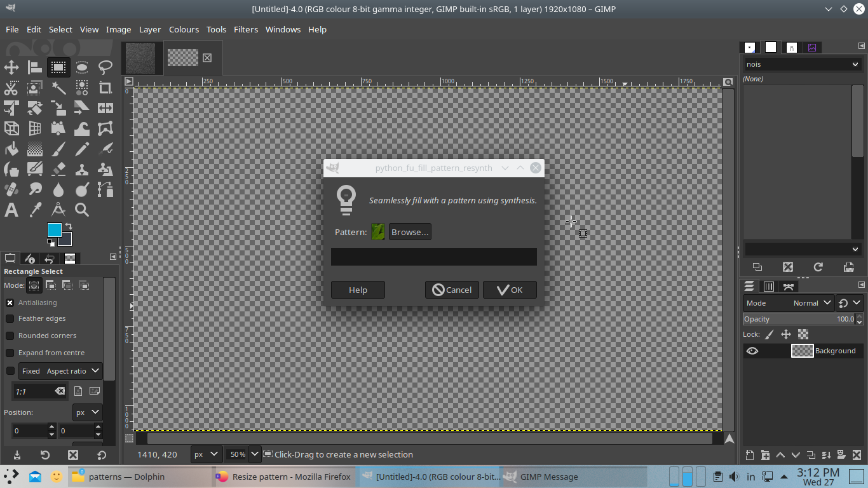Viewport: 868px width, 488px height.
Task: Open the Fixed Aspect ratio dropdown
Action: click(x=60, y=371)
